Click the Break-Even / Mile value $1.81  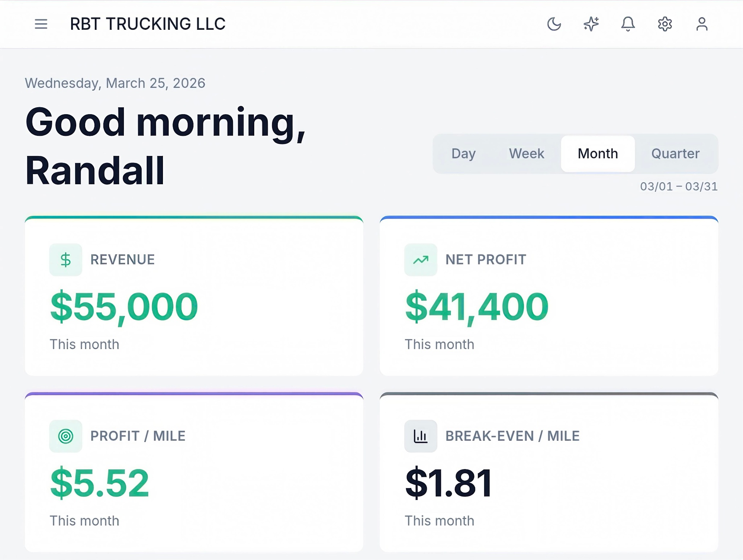pos(448,482)
